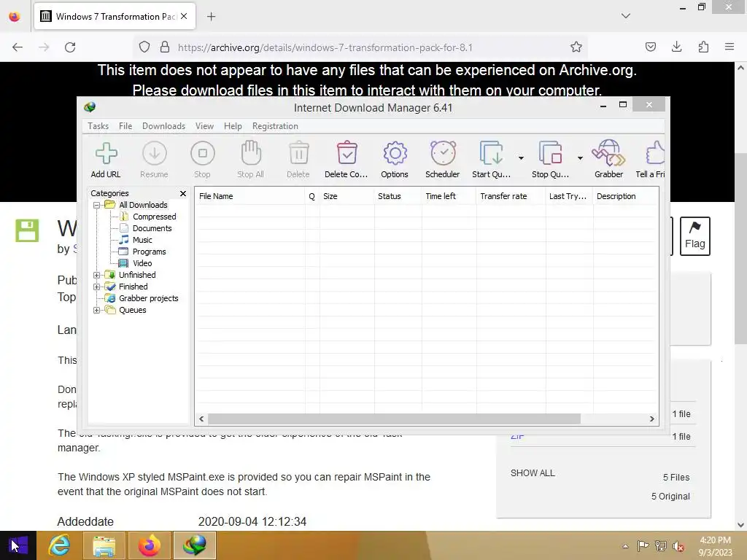Open Stop Queue dropdown arrow
Screen dimensions: 747x560
(x=580, y=158)
